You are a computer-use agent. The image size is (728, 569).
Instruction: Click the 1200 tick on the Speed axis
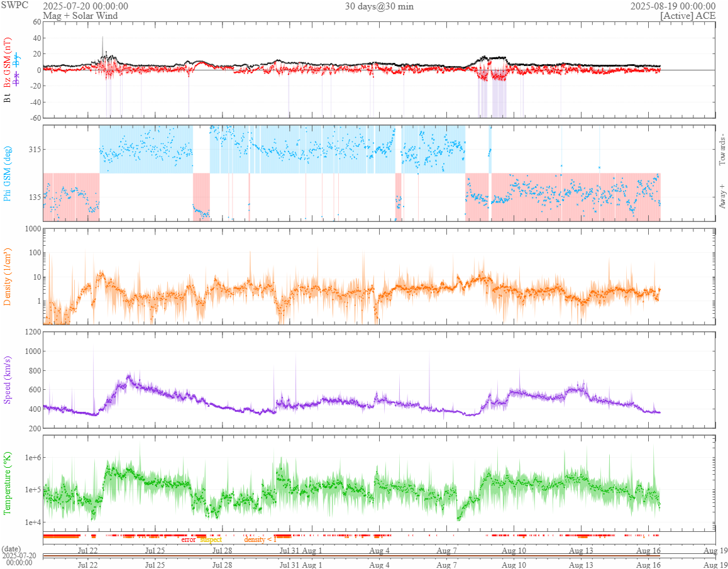33,331
